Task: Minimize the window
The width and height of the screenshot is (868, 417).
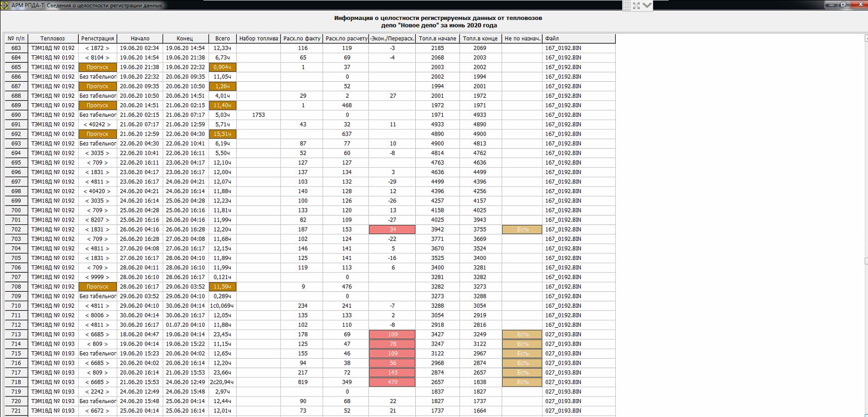Action: (831, 4)
